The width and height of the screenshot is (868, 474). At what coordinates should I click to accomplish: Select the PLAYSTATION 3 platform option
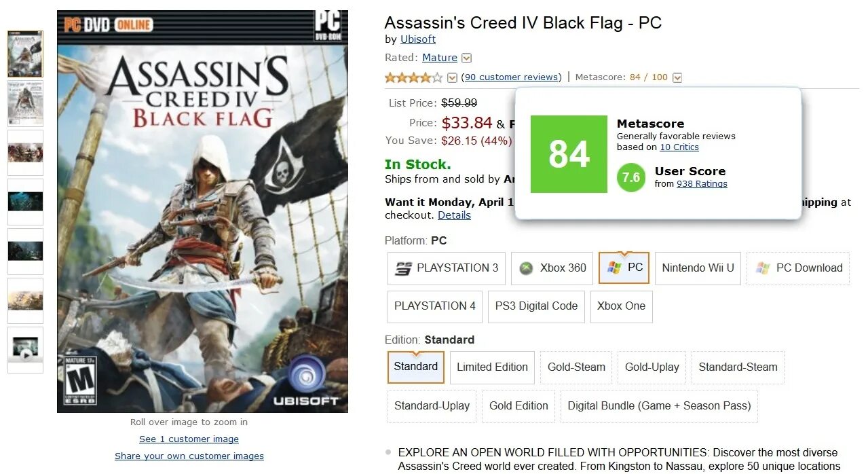pos(447,268)
